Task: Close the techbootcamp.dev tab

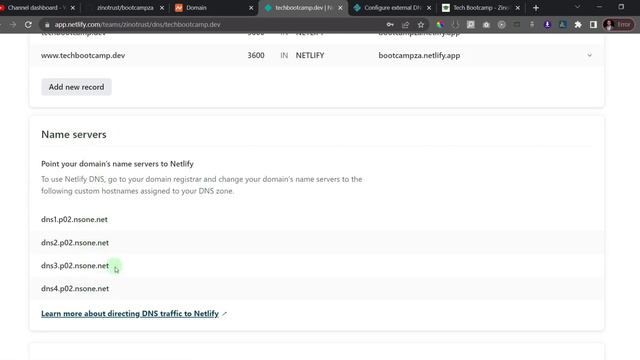Action: click(x=340, y=8)
